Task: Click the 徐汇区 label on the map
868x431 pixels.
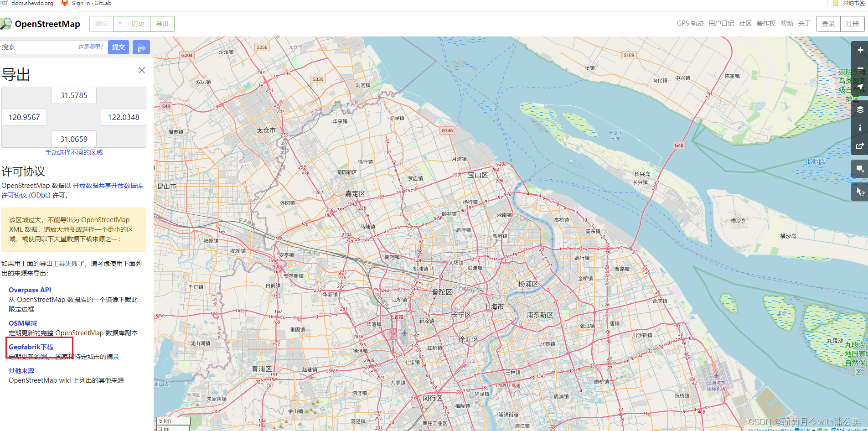Action: (x=468, y=339)
